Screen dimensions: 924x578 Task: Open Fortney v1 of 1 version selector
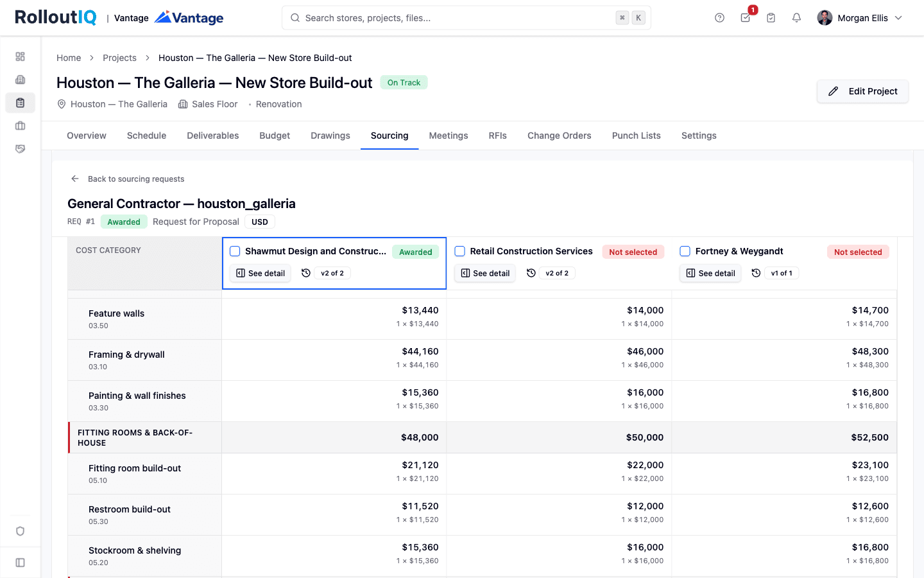click(x=782, y=273)
